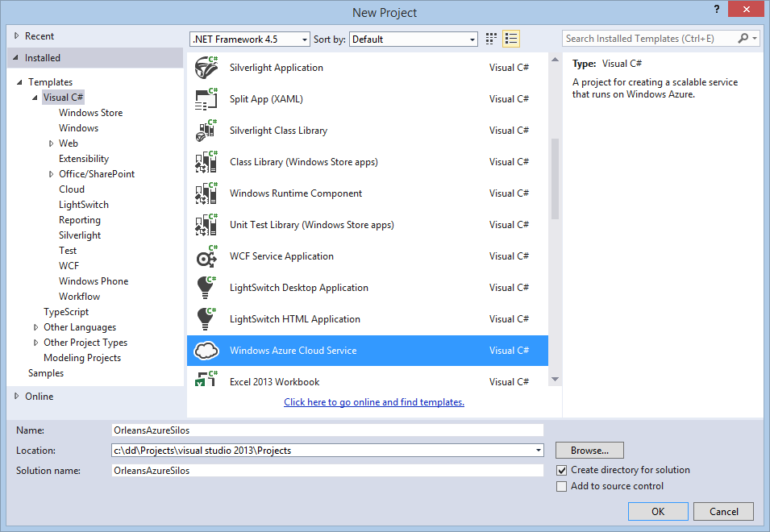Click the Browse... button
770x532 pixels.
(589, 451)
